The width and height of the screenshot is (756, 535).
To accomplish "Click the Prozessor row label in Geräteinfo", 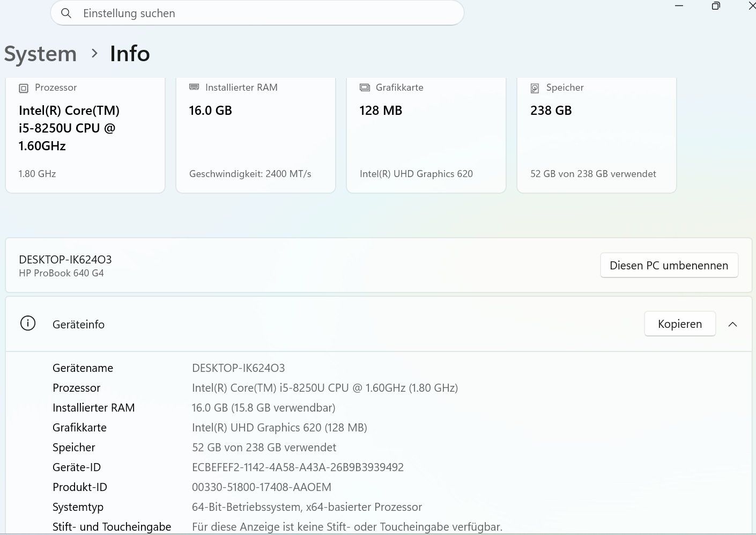I will 76,388.
